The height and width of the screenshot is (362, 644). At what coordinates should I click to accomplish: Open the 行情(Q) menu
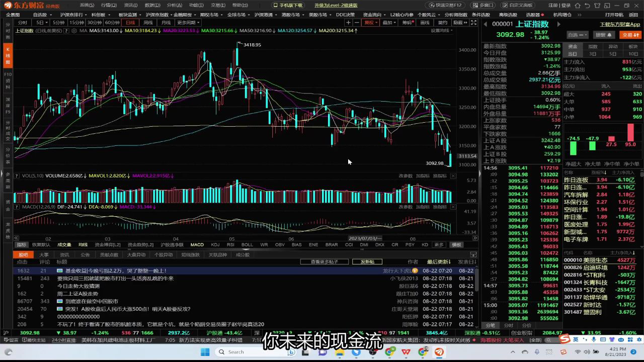[x=109, y=6]
